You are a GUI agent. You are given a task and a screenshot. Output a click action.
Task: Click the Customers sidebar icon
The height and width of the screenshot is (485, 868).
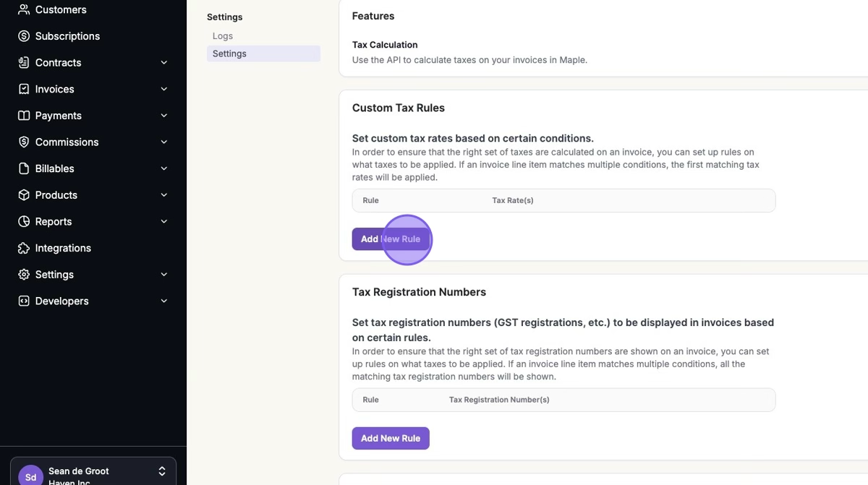(24, 9)
